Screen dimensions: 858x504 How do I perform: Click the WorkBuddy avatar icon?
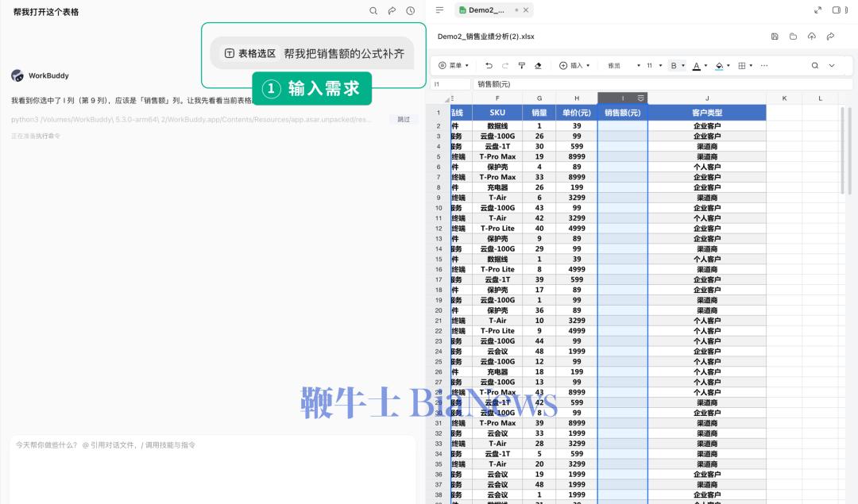tap(17, 75)
